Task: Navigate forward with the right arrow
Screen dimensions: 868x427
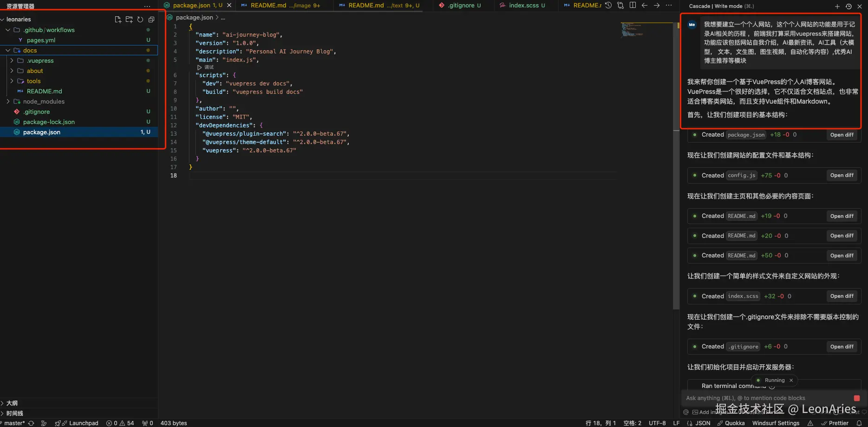Action: [657, 6]
